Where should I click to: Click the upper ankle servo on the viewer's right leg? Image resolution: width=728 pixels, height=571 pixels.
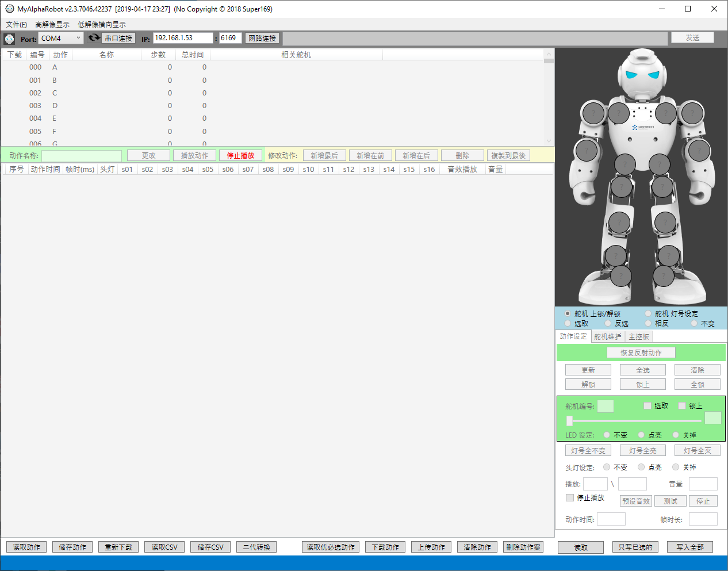[669, 255]
